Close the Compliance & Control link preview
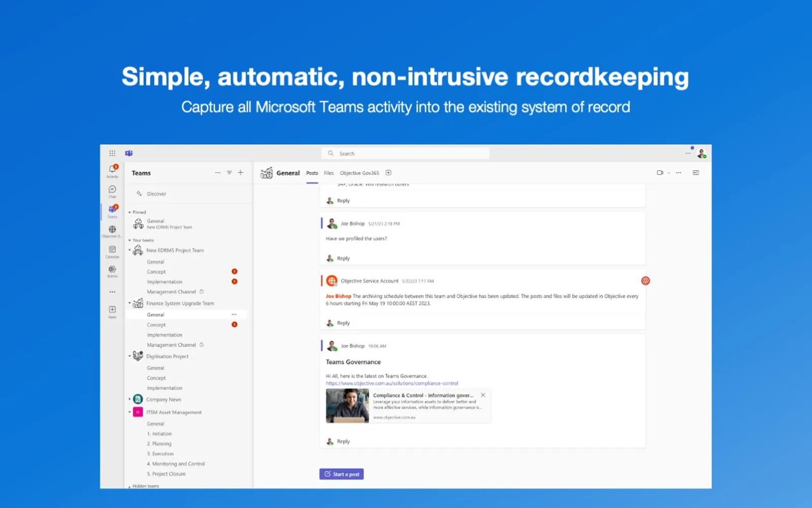 click(483, 395)
